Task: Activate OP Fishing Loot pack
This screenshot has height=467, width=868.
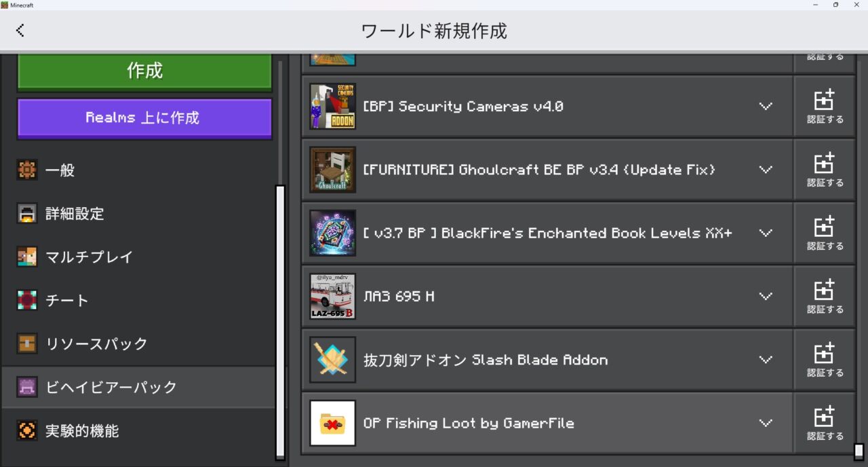Action: 825,423
